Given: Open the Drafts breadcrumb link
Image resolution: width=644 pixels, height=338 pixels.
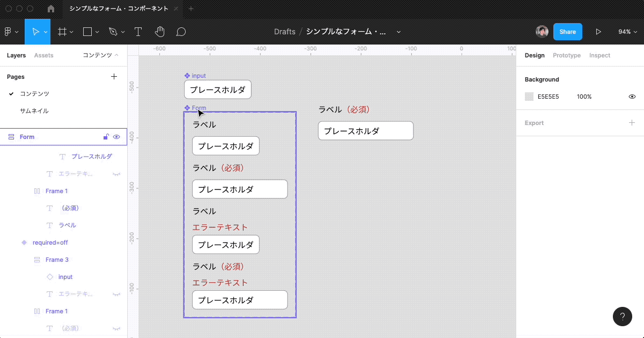Looking at the screenshot, I should click(284, 32).
